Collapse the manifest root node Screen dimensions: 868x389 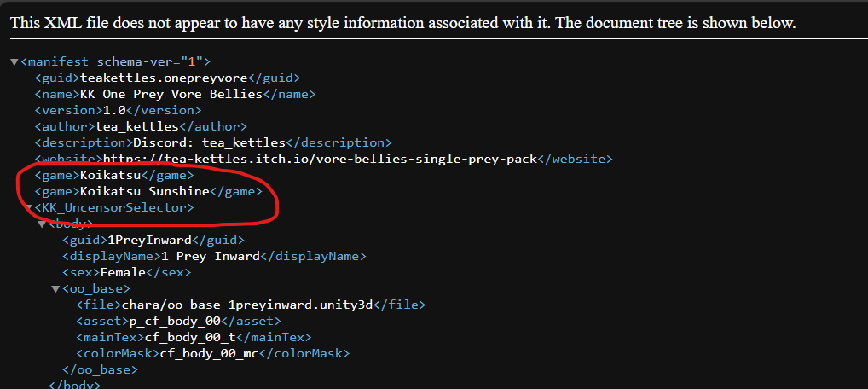pos(14,62)
